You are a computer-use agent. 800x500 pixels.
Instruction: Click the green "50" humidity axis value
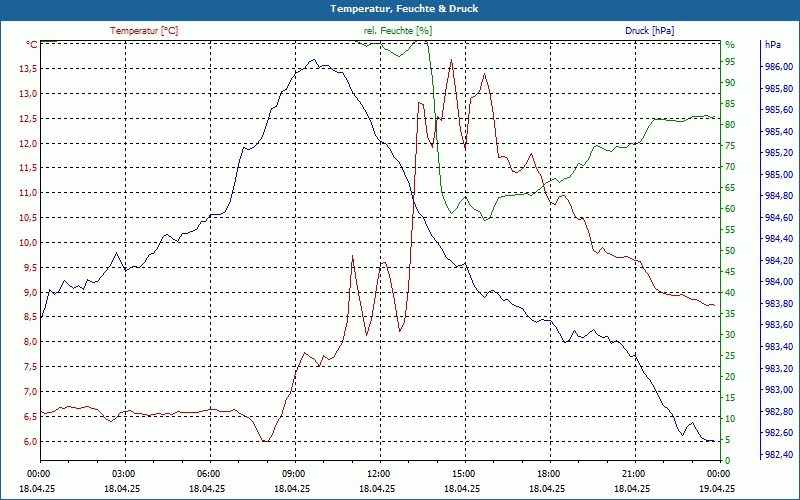[x=730, y=251]
